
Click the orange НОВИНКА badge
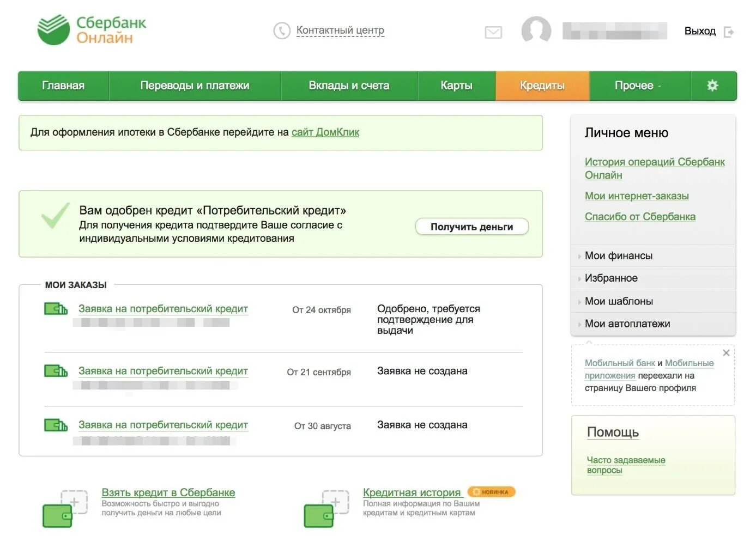[491, 492]
